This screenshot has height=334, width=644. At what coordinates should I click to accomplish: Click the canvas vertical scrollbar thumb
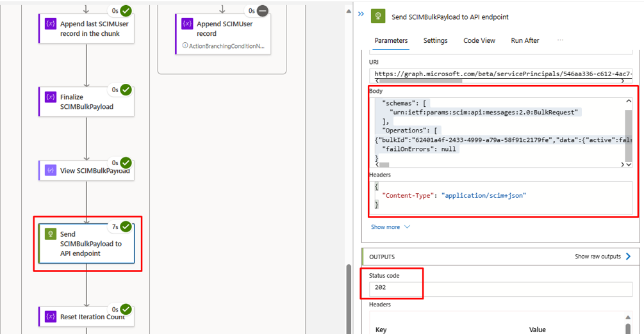[x=349, y=299]
